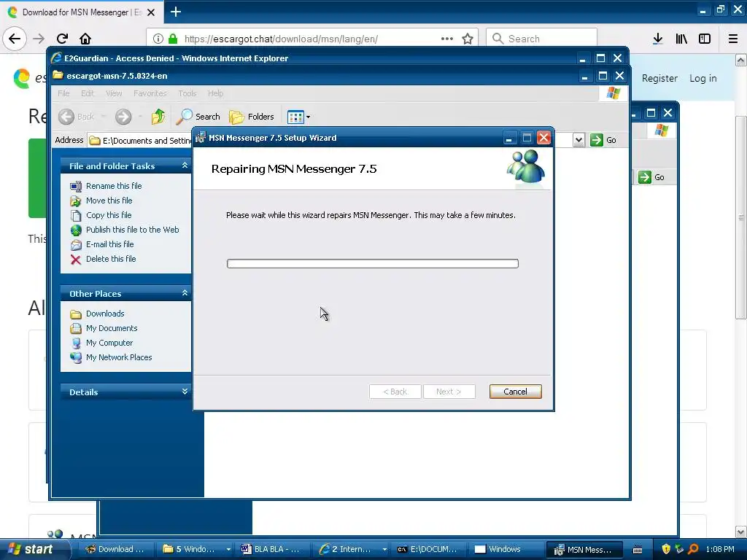
Task: Click Explorer Up folder icon
Action: pyautogui.click(x=158, y=117)
